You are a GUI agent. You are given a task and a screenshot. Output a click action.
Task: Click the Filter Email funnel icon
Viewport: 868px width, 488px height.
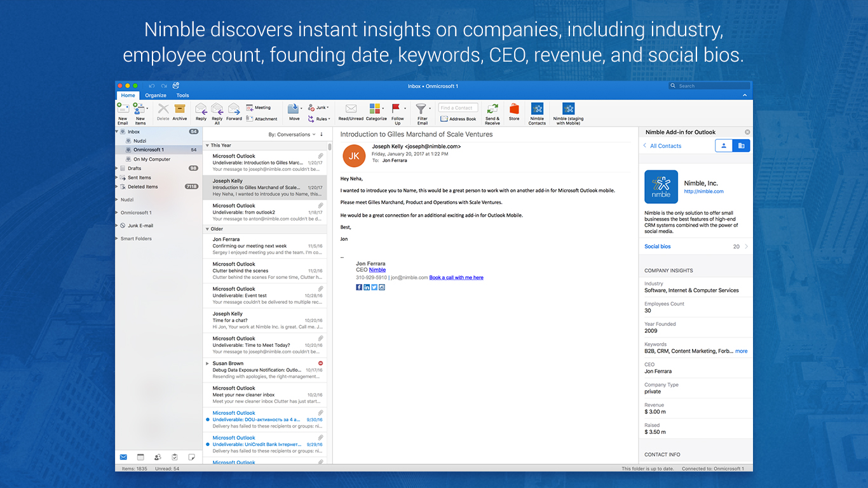click(x=421, y=109)
